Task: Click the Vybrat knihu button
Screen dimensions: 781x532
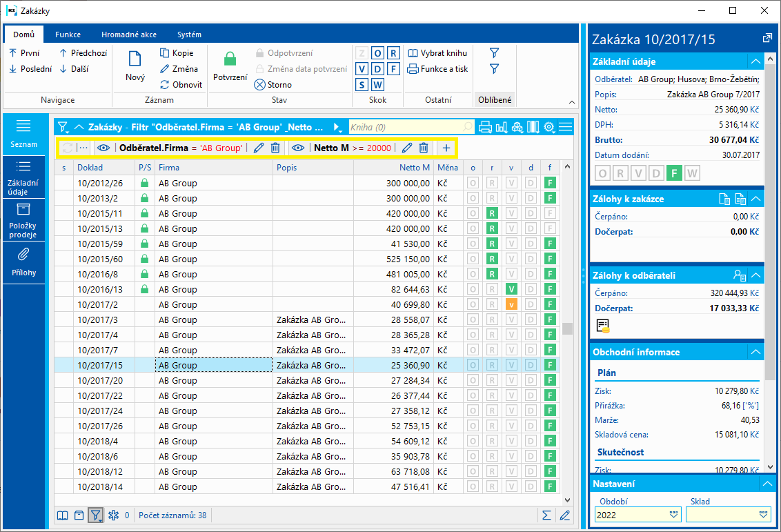Action: [x=437, y=53]
